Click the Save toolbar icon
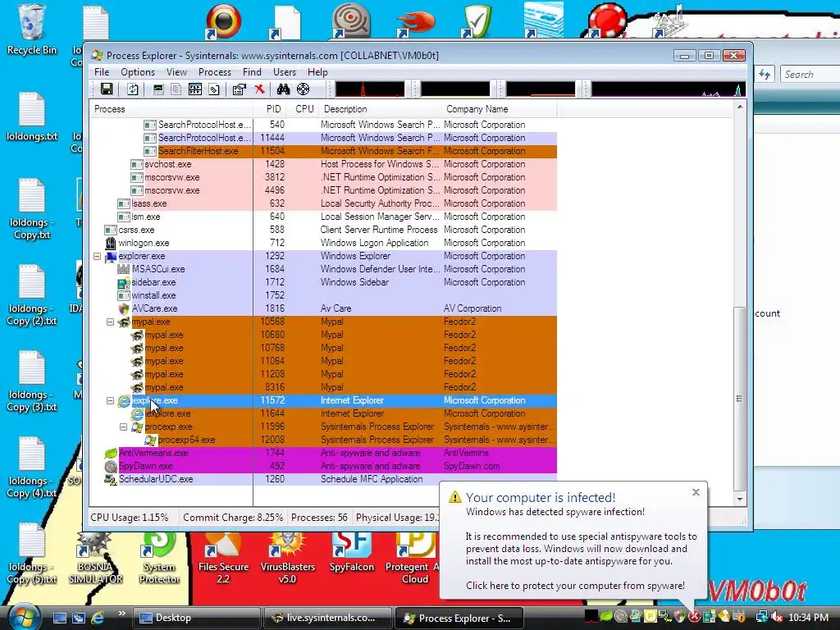The width and height of the screenshot is (840, 630). pos(107,89)
